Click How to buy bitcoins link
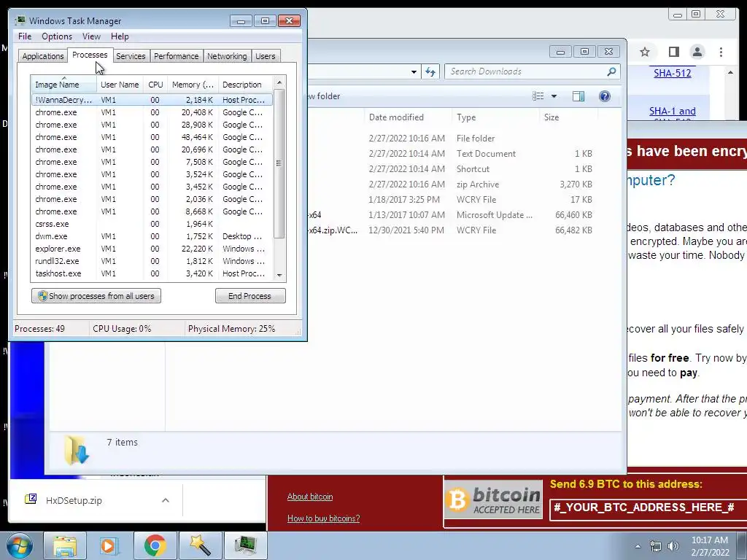Image resolution: width=747 pixels, height=560 pixels. pos(323,518)
